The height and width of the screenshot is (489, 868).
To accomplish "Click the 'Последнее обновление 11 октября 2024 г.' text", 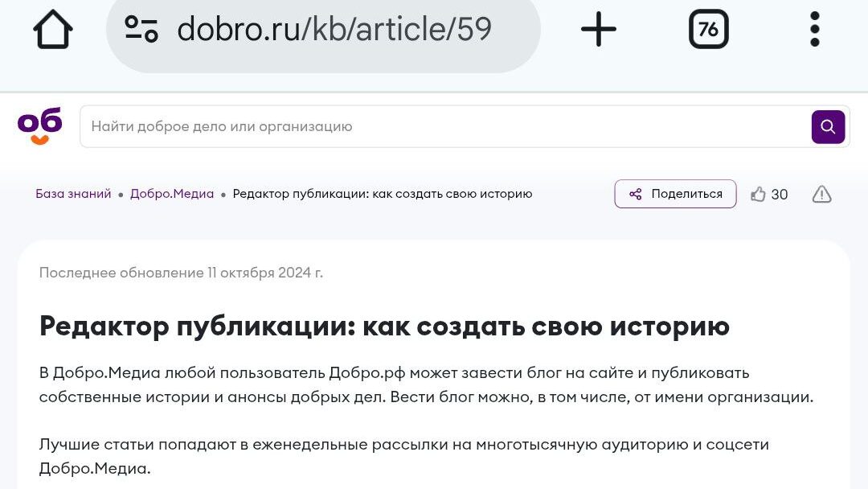I will (181, 273).
